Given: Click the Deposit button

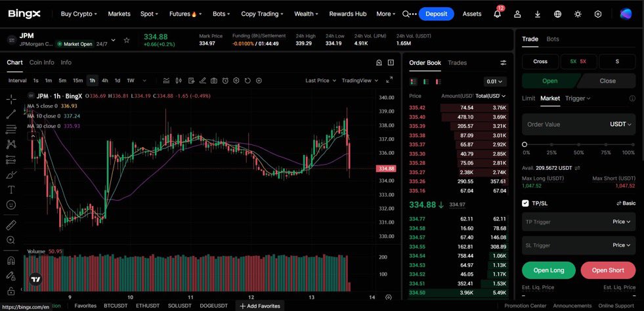Looking at the screenshot, I should (x=436, y=14).
